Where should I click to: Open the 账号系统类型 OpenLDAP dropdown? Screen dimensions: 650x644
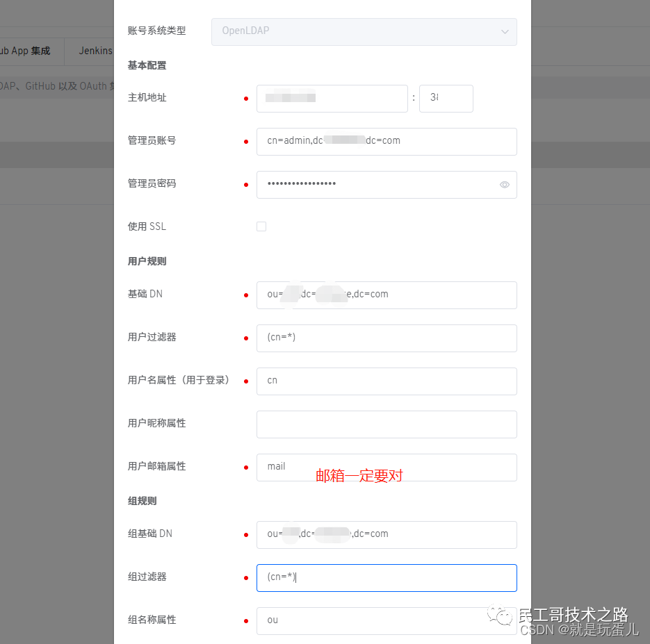[364, 31]
